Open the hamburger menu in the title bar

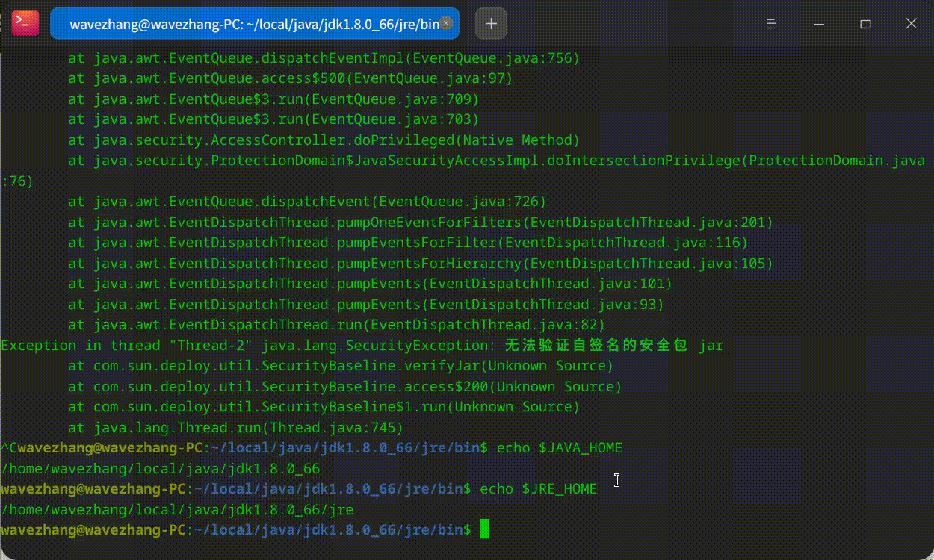tap(771, 24)
